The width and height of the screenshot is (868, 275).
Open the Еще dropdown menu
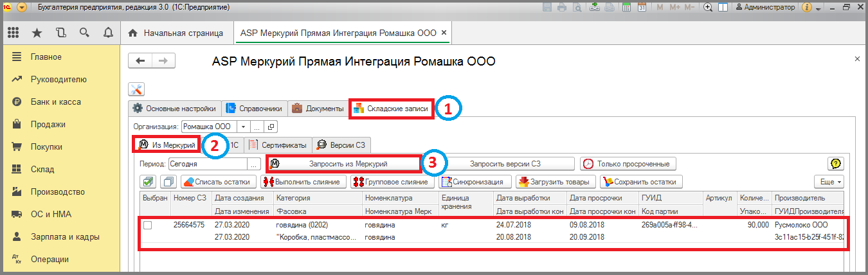coord(827,182)
